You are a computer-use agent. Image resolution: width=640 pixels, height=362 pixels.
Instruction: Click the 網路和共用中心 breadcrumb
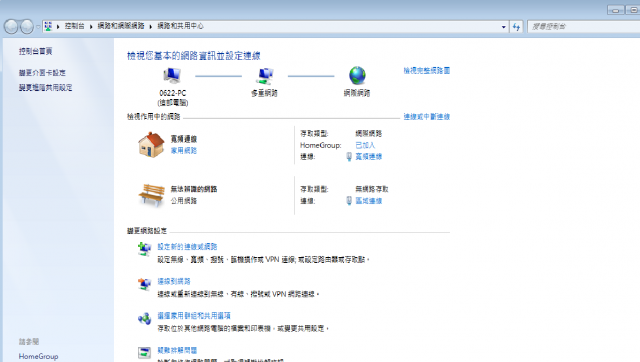180,26
